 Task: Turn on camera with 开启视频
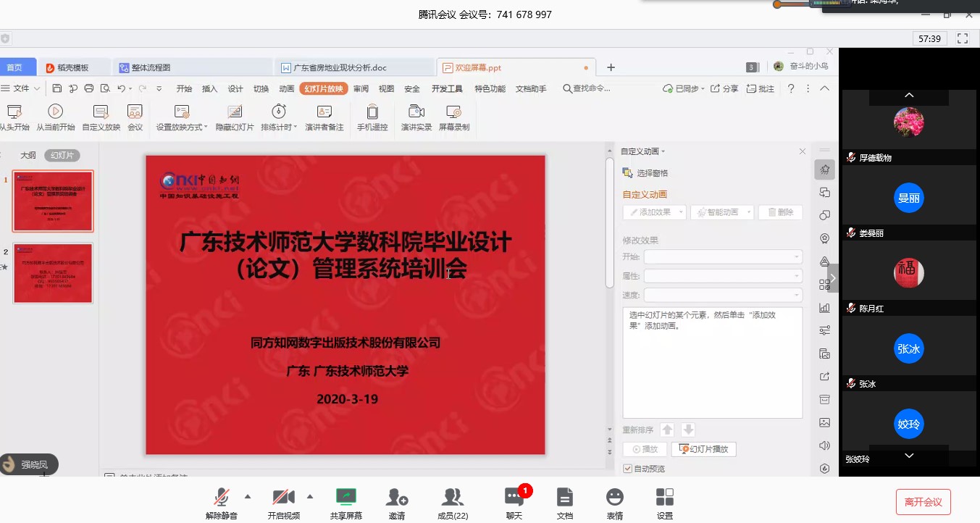tap(283, 498)
